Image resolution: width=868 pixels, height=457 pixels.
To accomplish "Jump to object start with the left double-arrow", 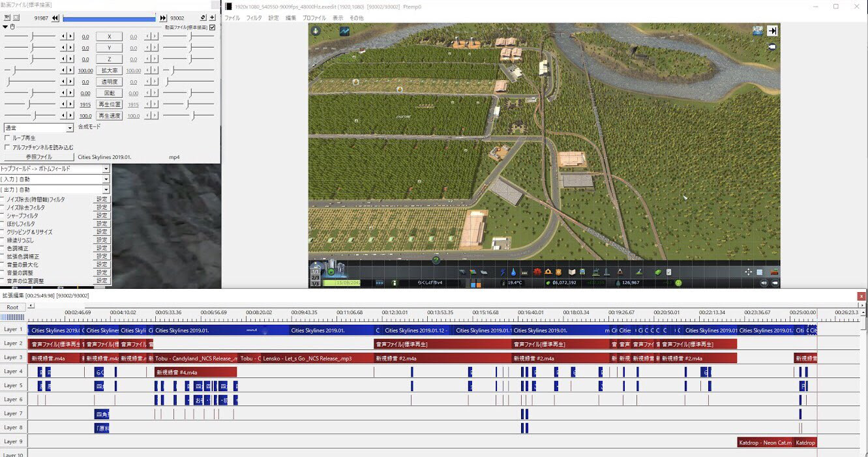I will (x=55, y=18).
